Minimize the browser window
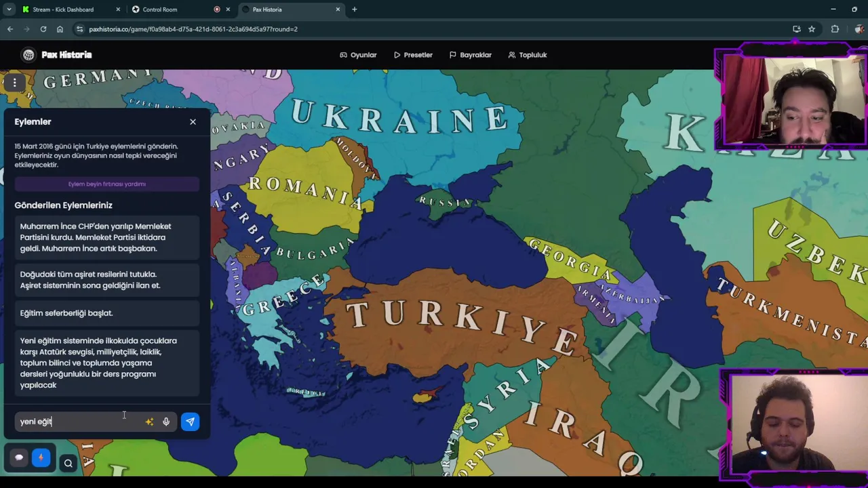The width and height of the screenshot is (868, 488). point(833,9)
